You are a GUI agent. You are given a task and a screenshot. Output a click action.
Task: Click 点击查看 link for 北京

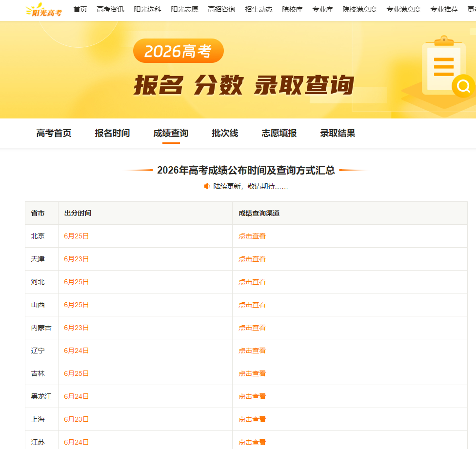tap(252, 236)
